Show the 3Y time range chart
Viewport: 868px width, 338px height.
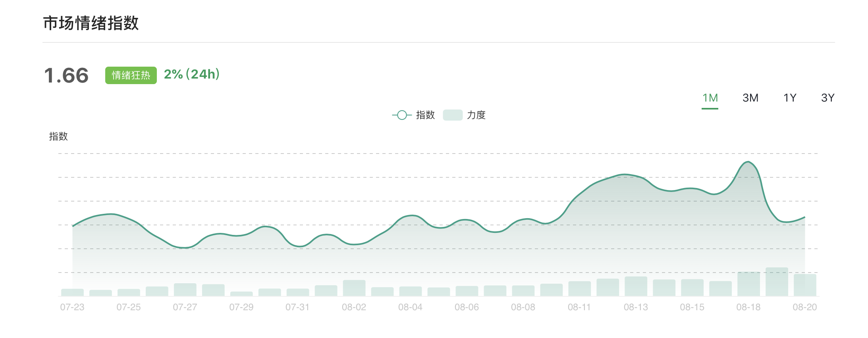point(827,98)
